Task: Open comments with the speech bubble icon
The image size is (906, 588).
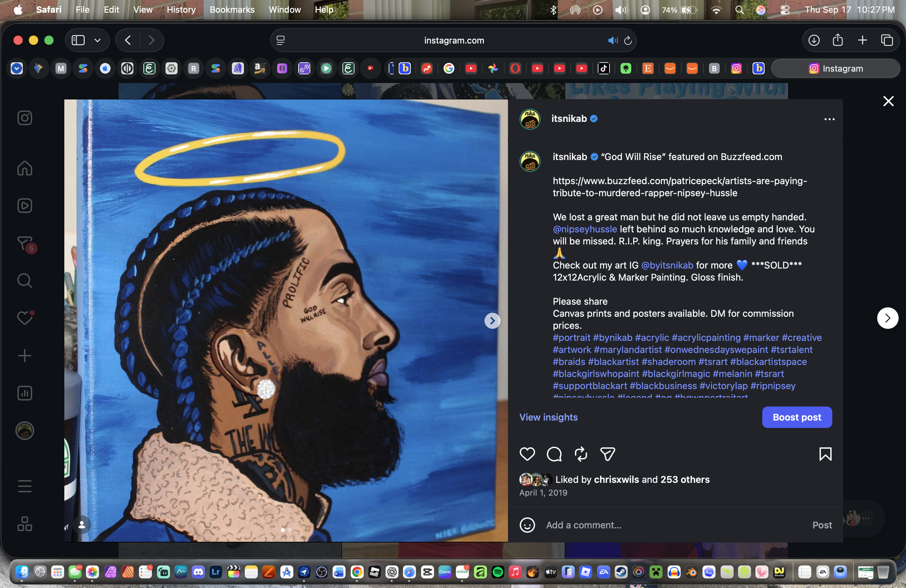Action: click(x=554, y=454)
